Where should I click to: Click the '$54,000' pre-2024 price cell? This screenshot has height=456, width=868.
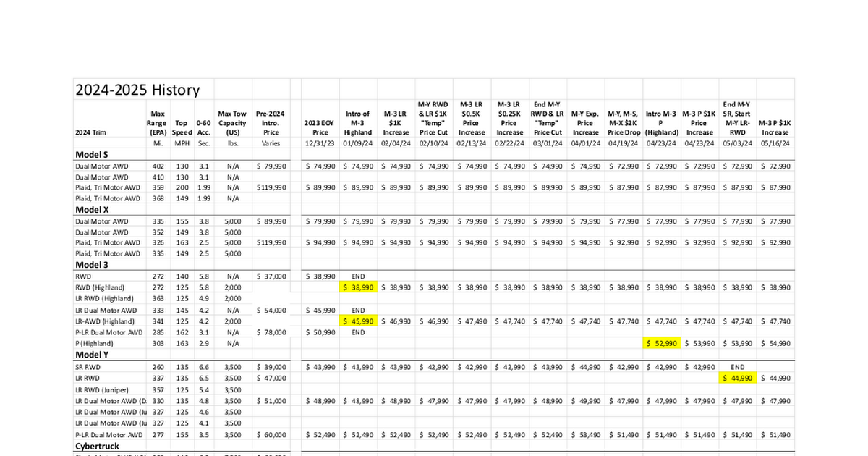point(272,310)
